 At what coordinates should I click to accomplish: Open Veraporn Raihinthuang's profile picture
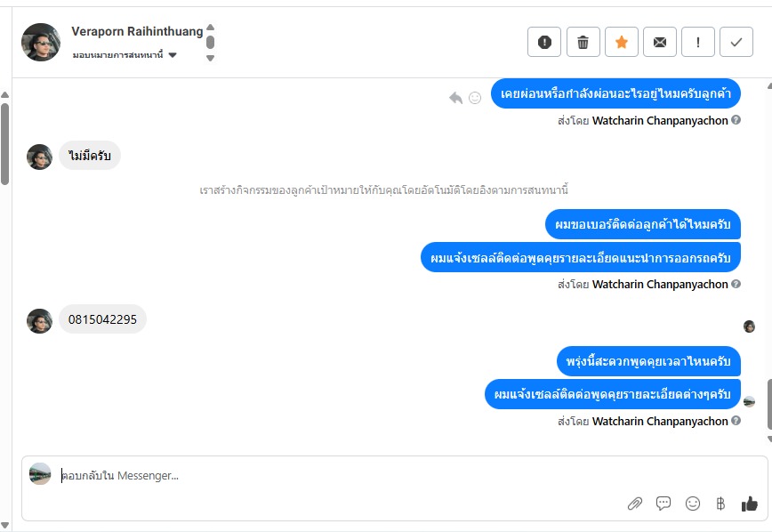[41, 42]
